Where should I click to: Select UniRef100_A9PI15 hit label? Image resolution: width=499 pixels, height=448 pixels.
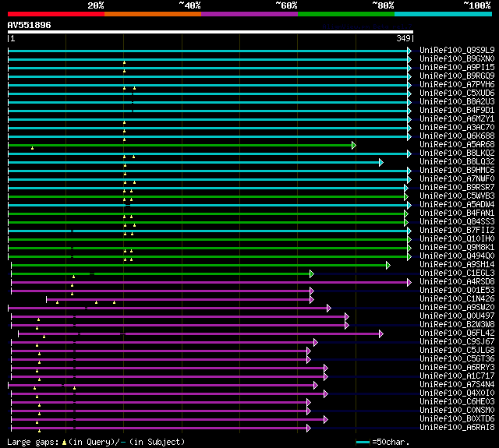pos(457,68)
